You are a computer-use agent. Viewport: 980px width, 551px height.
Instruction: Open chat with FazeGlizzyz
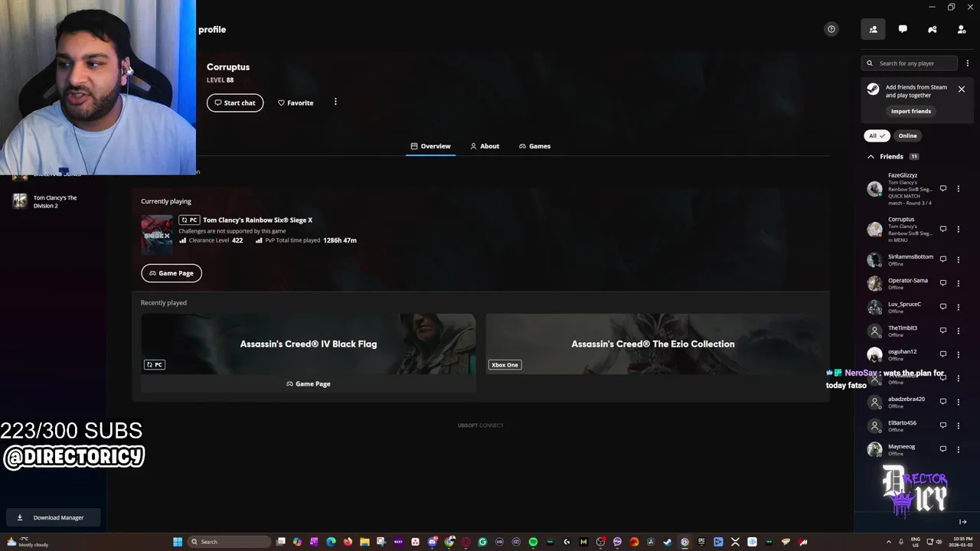click(943, 188)
